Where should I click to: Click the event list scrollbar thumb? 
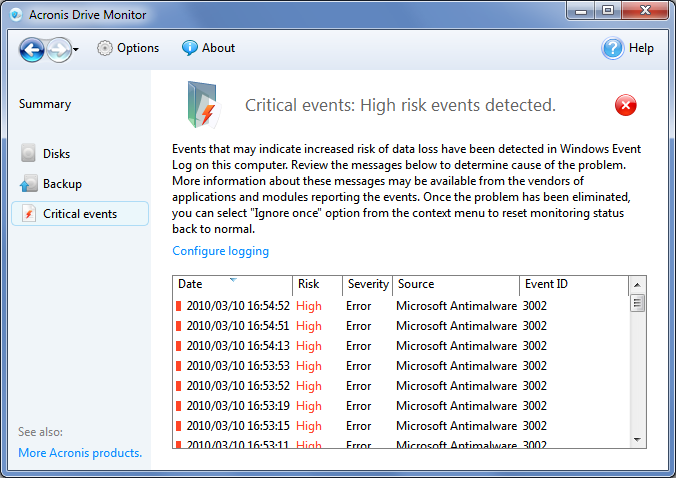[x=637, y=303]
